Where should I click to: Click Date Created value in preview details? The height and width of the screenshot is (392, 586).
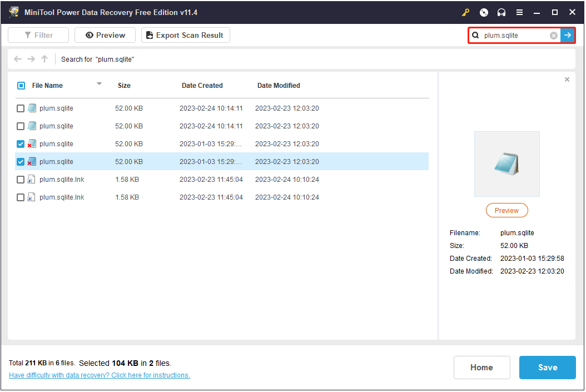(532, 259)
